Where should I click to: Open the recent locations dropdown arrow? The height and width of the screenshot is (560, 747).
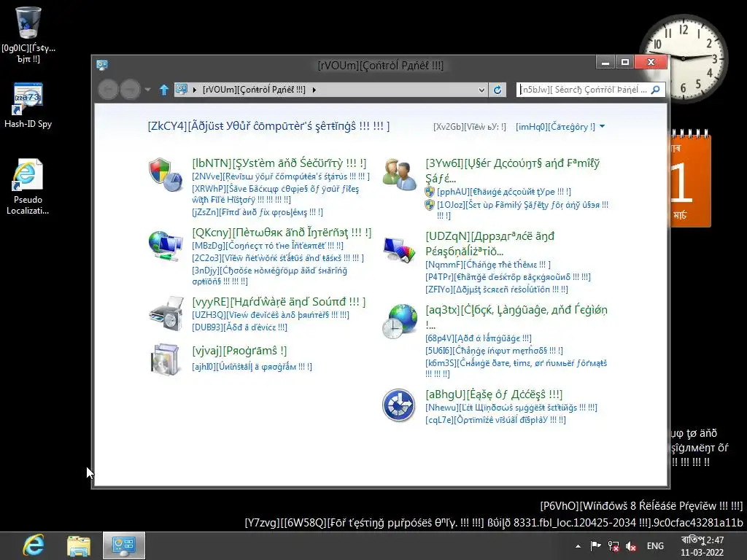[x=147, y=90]
